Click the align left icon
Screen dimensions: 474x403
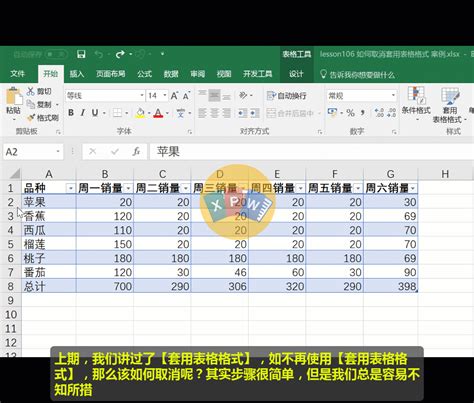coord(202,113)
